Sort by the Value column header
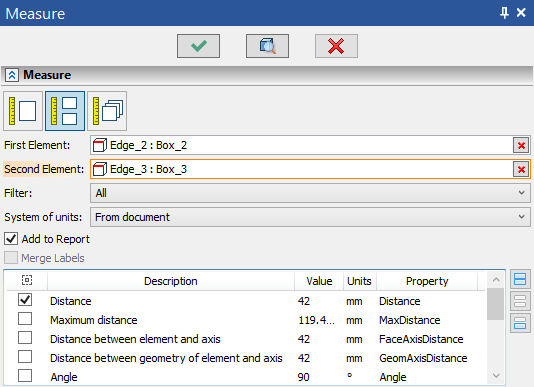This screenshot has height=387, width=534. pyautogui.click(x=319, y=281)
